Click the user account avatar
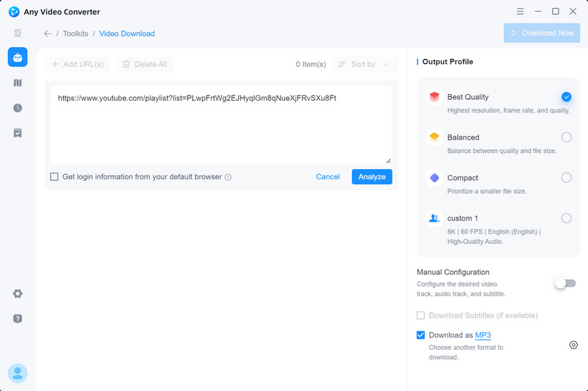This screenshot has width=588, height=391. point(18,373)
